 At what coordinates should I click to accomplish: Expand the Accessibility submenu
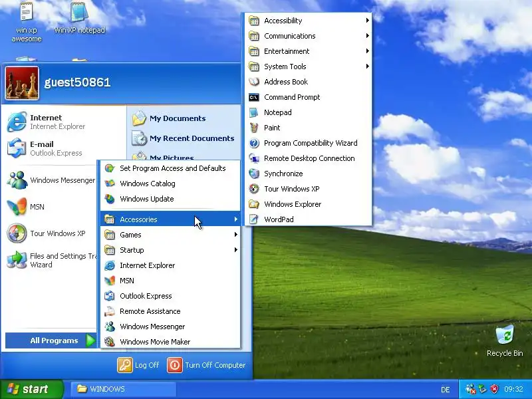(x=309, y=21)
